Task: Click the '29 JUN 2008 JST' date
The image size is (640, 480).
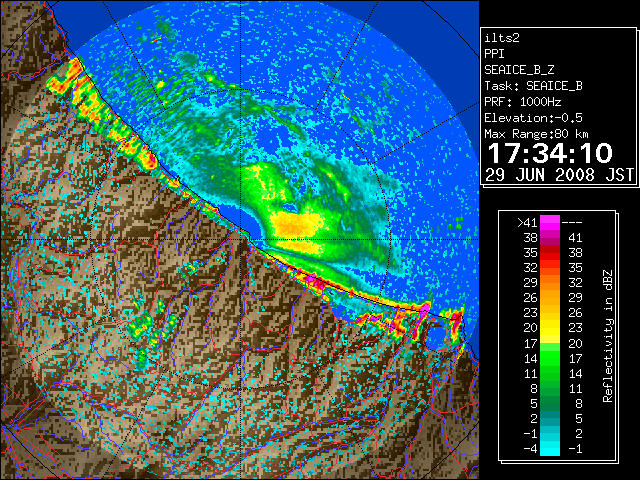Action: click(559, 175)
